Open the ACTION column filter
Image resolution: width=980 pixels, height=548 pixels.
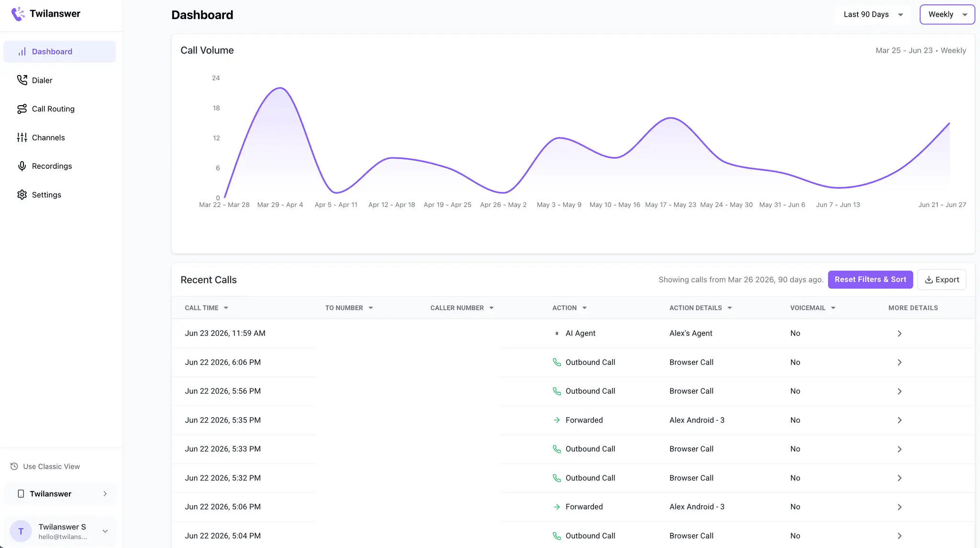tap(584, 308)
